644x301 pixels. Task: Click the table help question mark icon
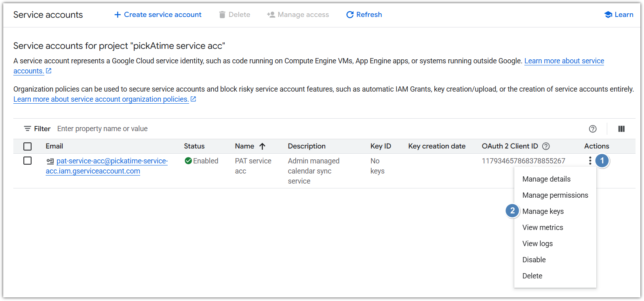(x=592, y=129)
